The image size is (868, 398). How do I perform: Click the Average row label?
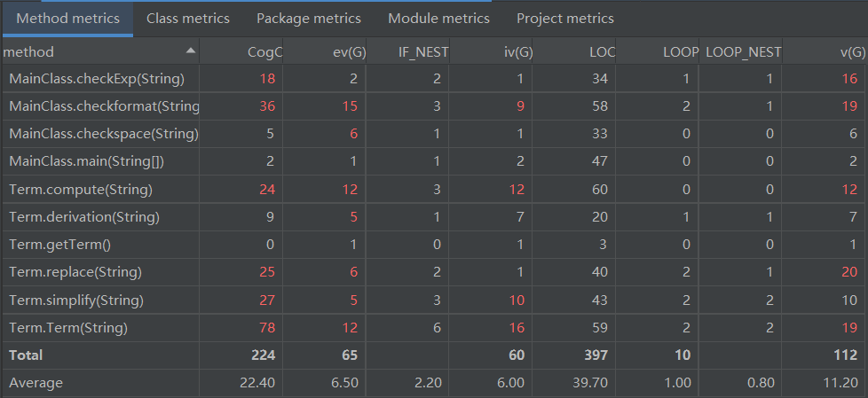[x=36, y=383]
